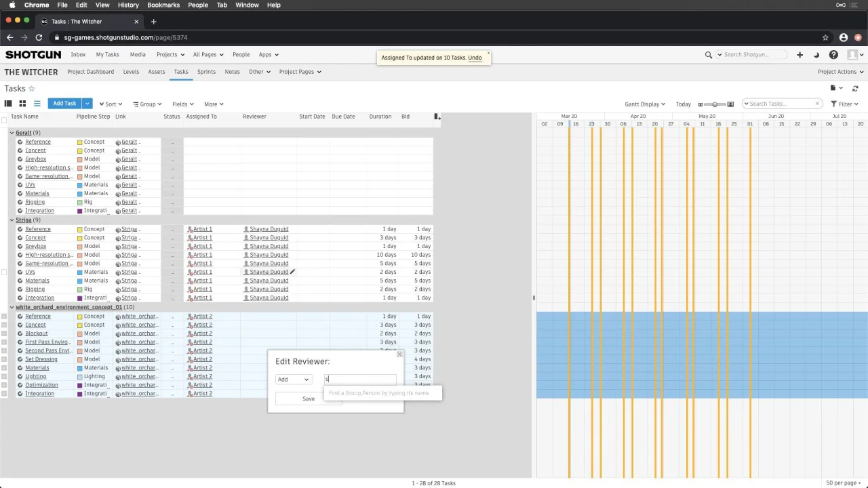Toggle the white_orchard Integration task checkbox
This screenshot has width=868, height=488.
click(x=4, y=394)
